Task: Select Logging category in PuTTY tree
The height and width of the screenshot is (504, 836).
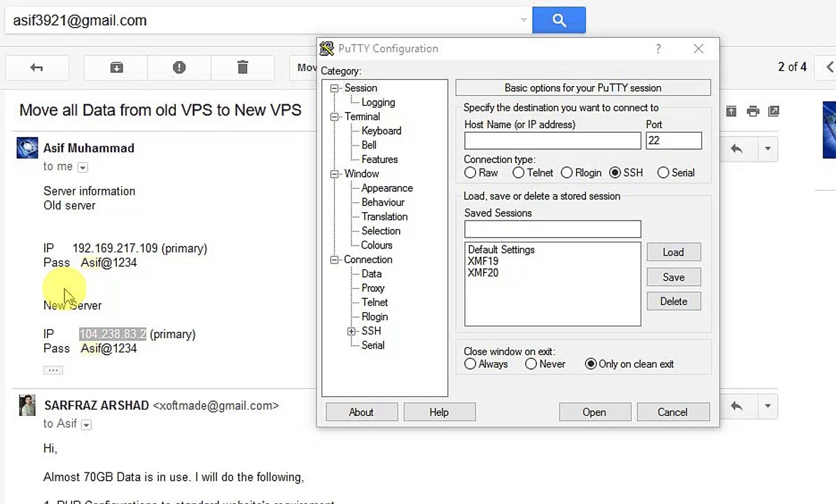Action: (x=378, y=102)
